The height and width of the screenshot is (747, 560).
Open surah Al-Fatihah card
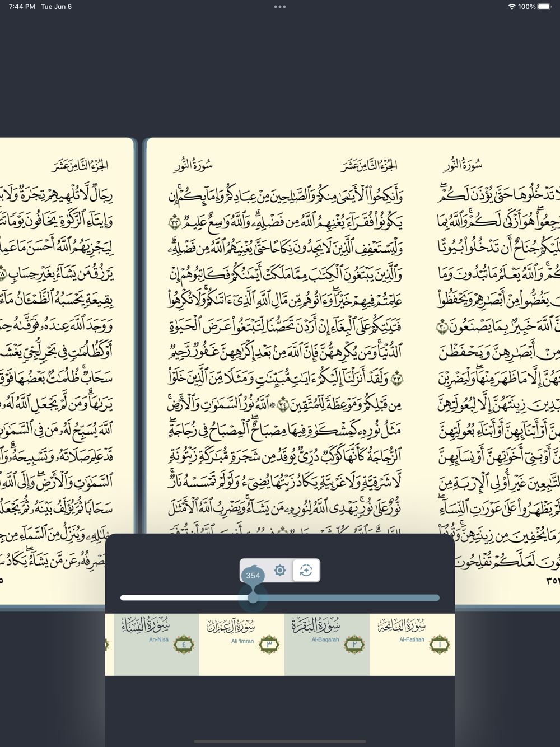click(412, 645)
